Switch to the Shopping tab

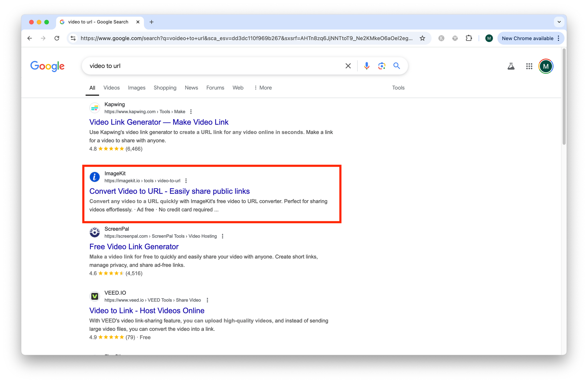click(x=165, y=88)
